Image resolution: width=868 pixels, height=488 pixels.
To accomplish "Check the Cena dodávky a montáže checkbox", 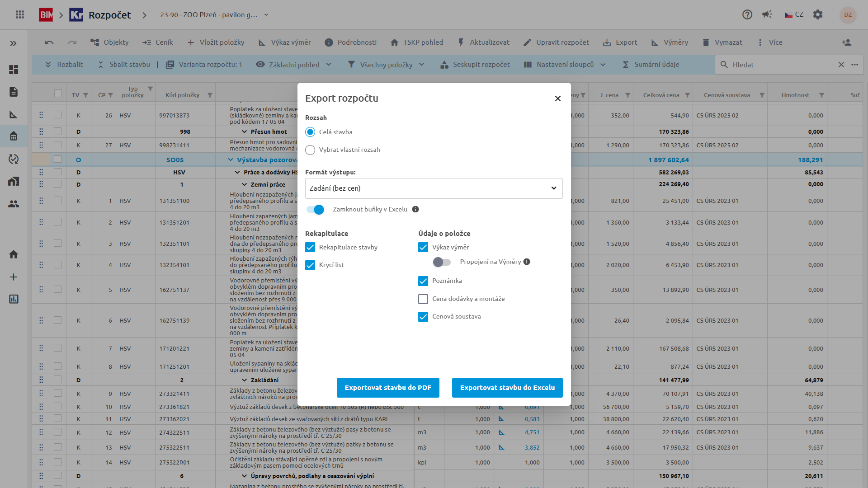I will tap(423, 299).
